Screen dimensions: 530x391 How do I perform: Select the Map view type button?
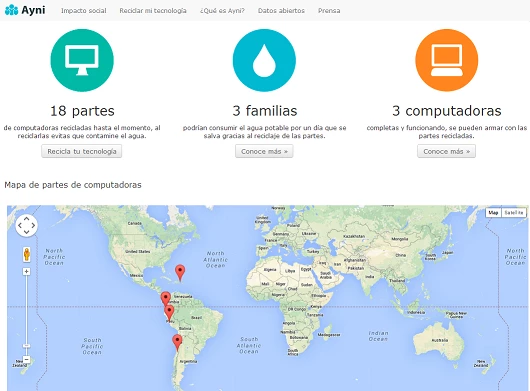click(x=493, y=213)
